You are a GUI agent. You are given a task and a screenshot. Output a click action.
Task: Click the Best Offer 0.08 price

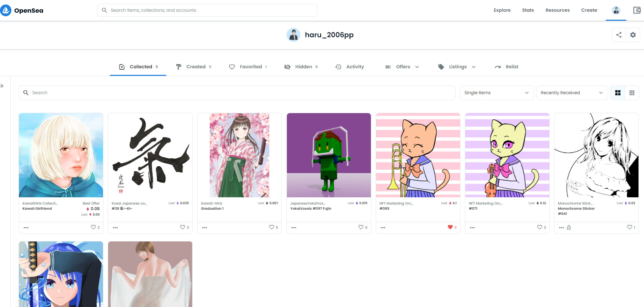pos(93,209)
